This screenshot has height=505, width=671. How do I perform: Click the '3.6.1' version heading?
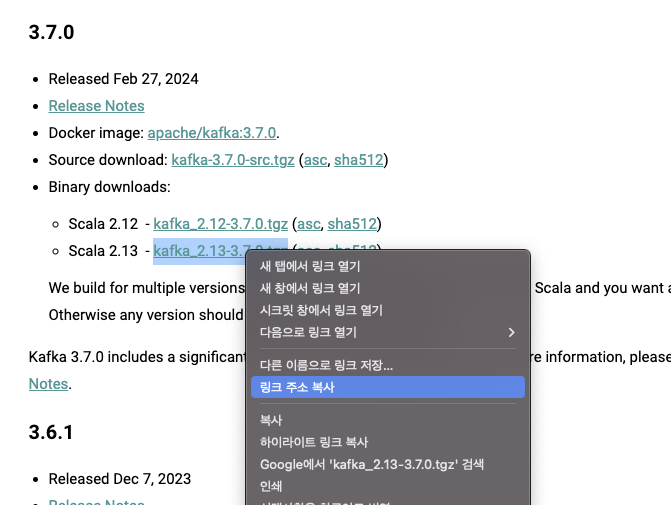pyautogui.click(x=51, y=432)
